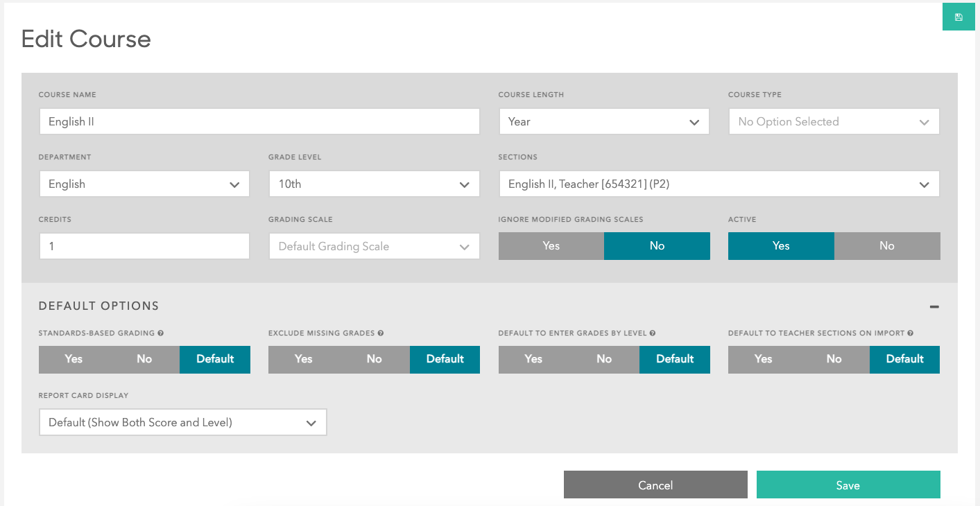
Task: Click the Course Name text field
Action: click(x=259, y=122)
